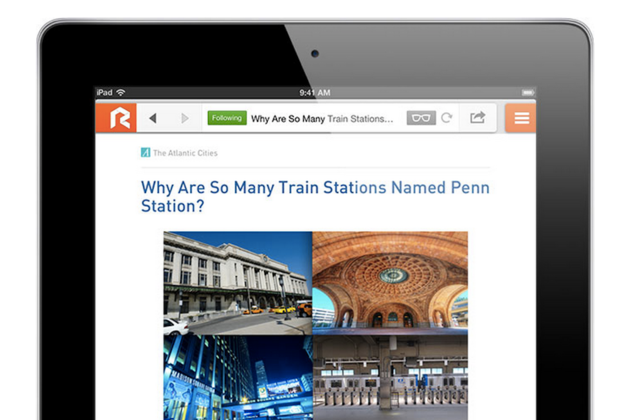Tap the iPad label in status bar
This screenshot has height=420, width=630.
pyautogui.click(x=104, y=92)
